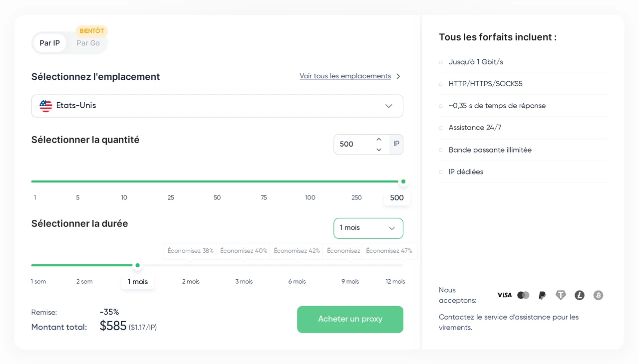The width and height of the screenshot is (639, 364).
Task: Click the Tether payment icon
Action: point(561,295)
